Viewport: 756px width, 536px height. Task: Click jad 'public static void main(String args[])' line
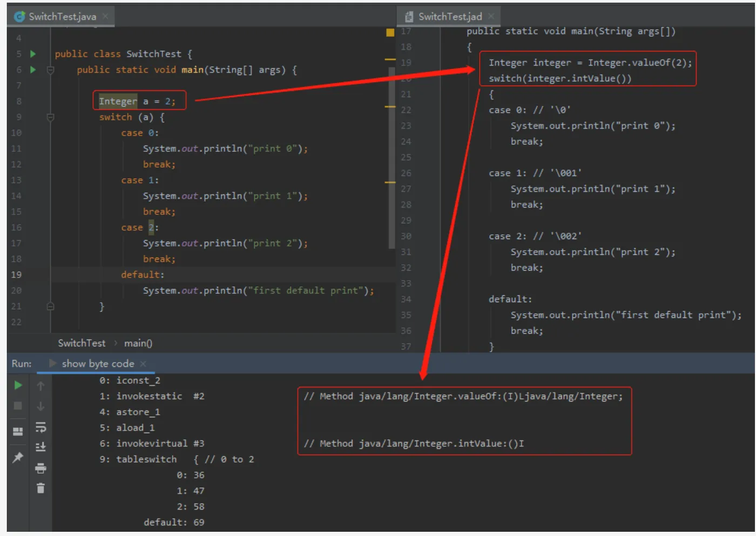coord(571,31)
